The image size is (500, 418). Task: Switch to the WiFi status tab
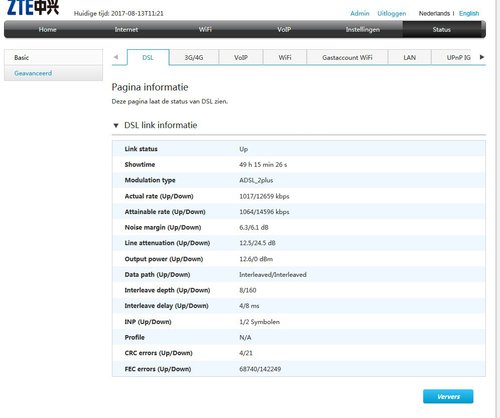tap(285, 57)
